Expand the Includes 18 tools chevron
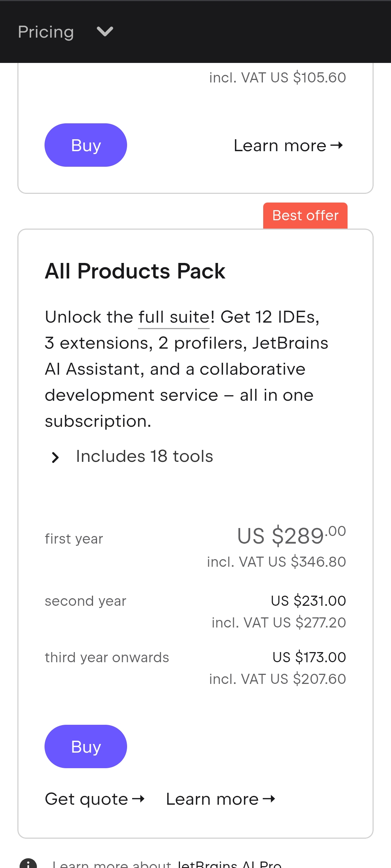The image size is (391, 868). [55, 458]
